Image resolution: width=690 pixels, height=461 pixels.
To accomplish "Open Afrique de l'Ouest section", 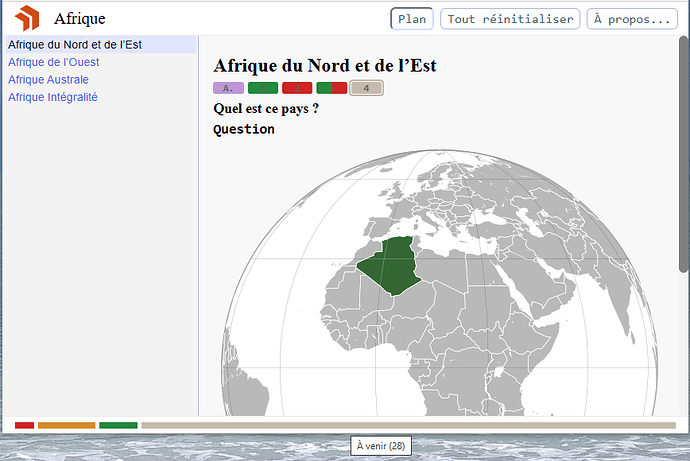I will pyautogui.click(x=53, y=62).
